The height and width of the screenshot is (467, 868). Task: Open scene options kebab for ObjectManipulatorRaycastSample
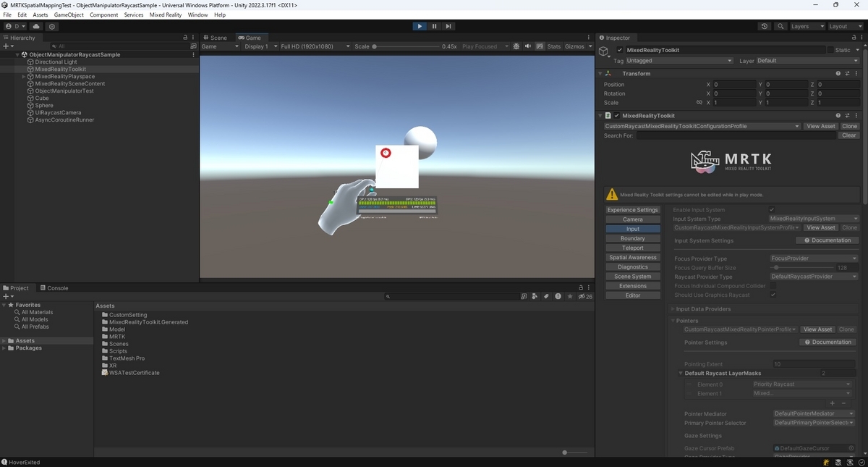click(193, 54)
